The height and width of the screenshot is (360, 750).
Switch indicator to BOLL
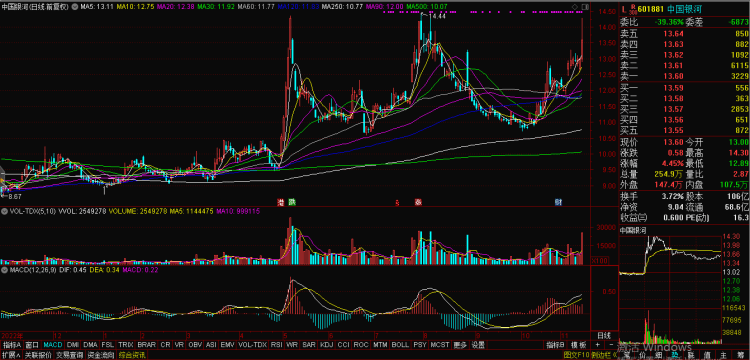click(400, 345)
